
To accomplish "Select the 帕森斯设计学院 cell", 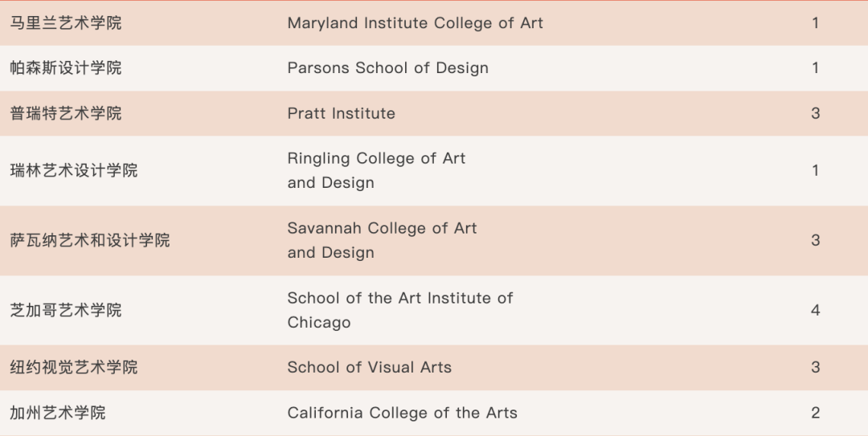I will coord(66,68).
